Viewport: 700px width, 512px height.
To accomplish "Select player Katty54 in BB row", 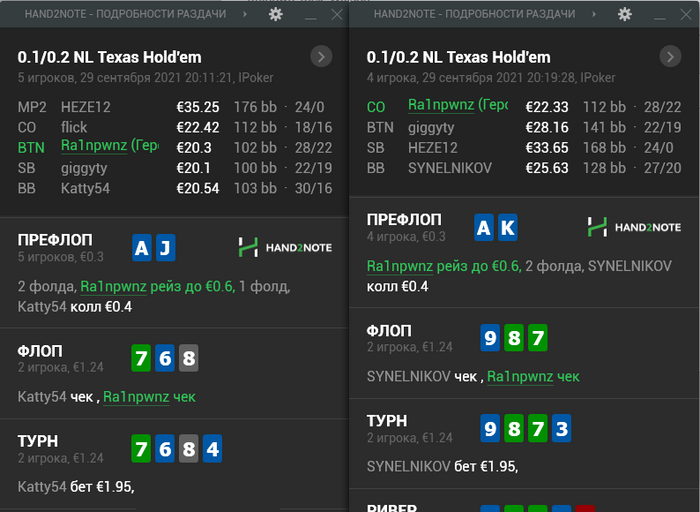I will tap(85, 188).
